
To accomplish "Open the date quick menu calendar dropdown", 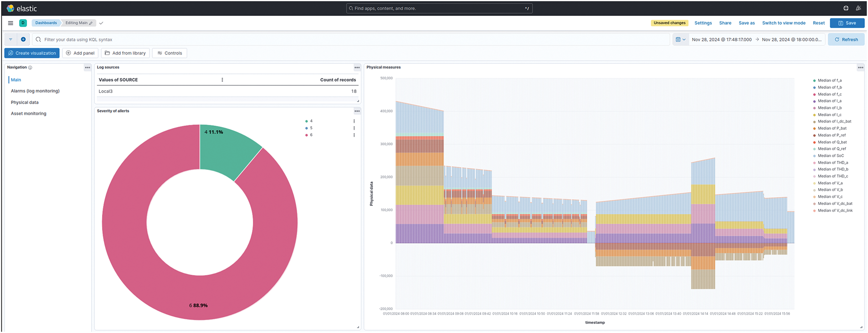I will click(x=680, y=40).
